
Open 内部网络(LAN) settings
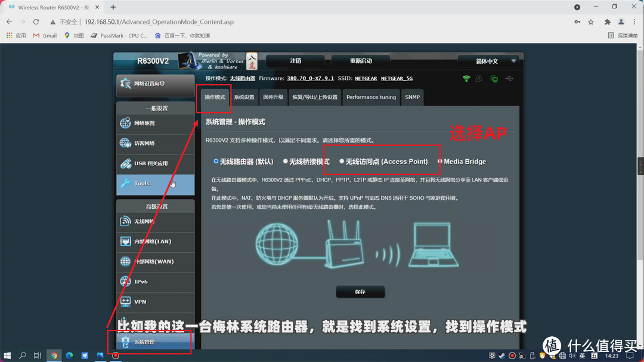155,242
